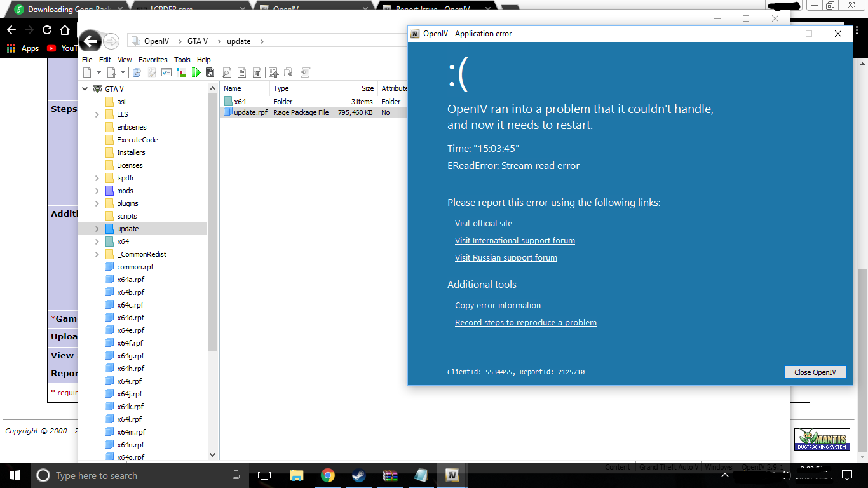Click the Close OpenIV button
The width and height of the screenshot is (868, 488).
(x=815, y=372)
